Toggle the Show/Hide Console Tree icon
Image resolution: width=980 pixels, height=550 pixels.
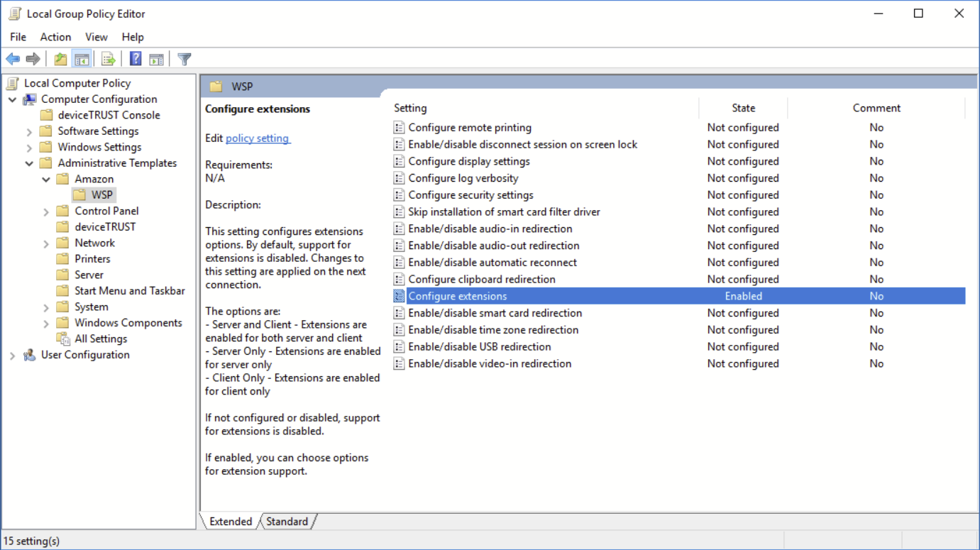(82, 58)
